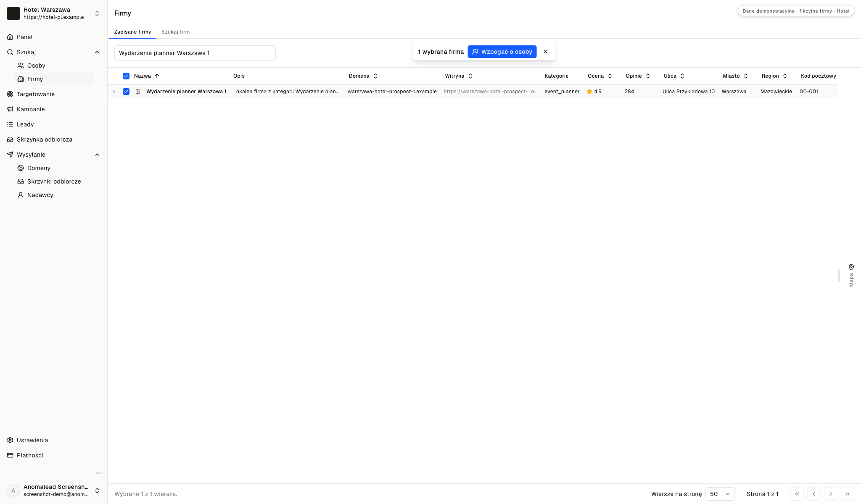Click the event_planner category cell
This screenshot has width=861, height=504.
coord(562,92)
